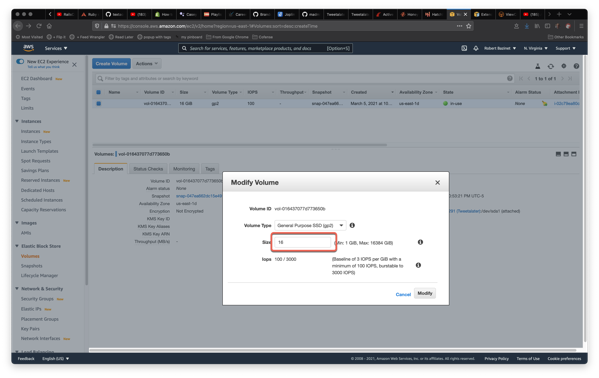Open the Terms of Use footer link
The image size is (599, 378).
(528, 359)
